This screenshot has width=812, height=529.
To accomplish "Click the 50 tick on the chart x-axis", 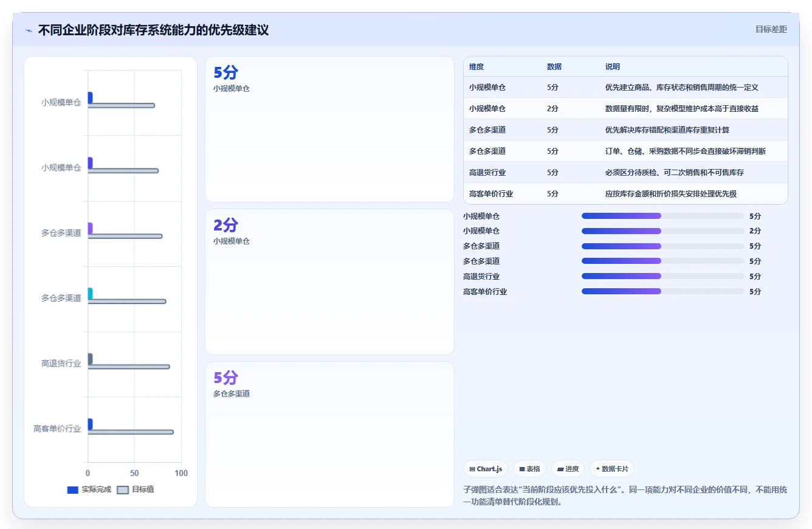I will click(x=134, y=473).
